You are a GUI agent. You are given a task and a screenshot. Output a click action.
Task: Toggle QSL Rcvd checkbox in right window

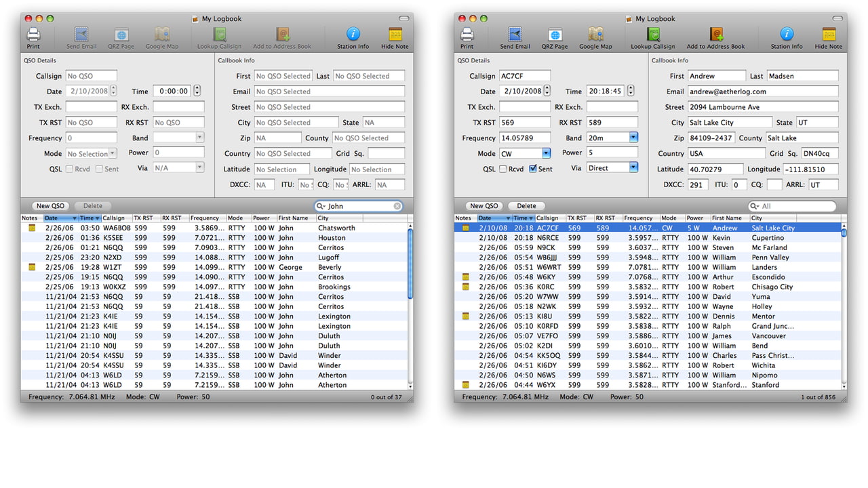(503, 169)
